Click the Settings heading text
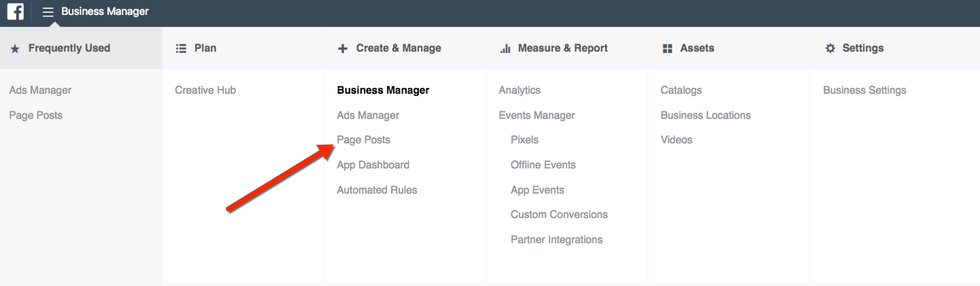The width and height of the screenshot is (980, 286). [x=863, y=48]
